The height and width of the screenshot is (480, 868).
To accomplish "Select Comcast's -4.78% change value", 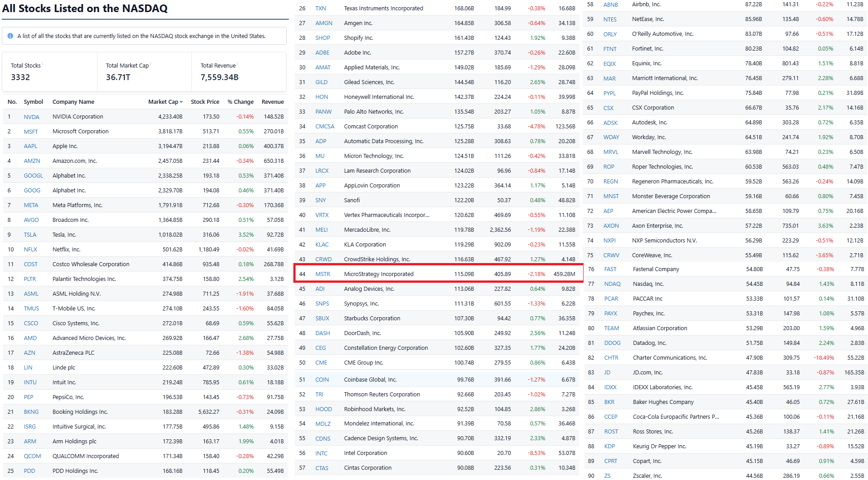I will tap(536, 127).
